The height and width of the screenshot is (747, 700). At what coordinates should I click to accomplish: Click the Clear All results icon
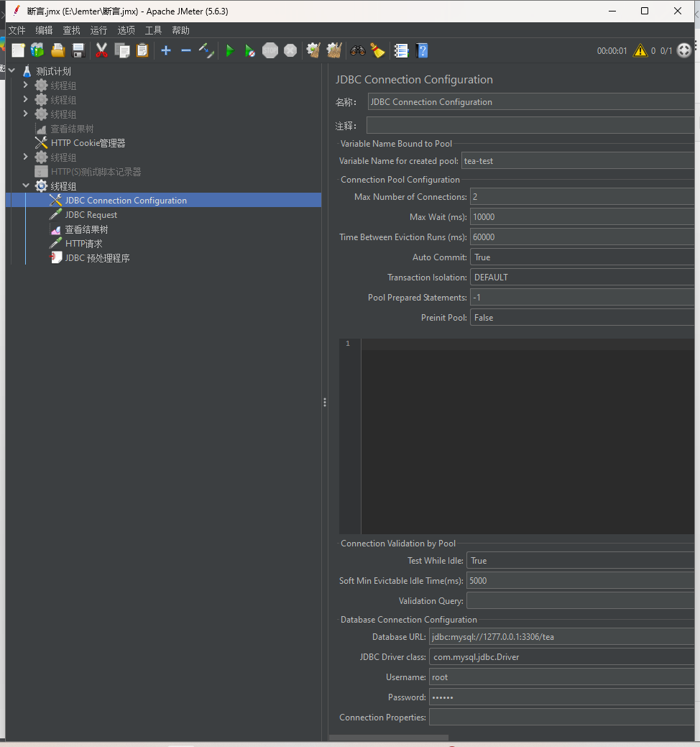coord(333,50)
